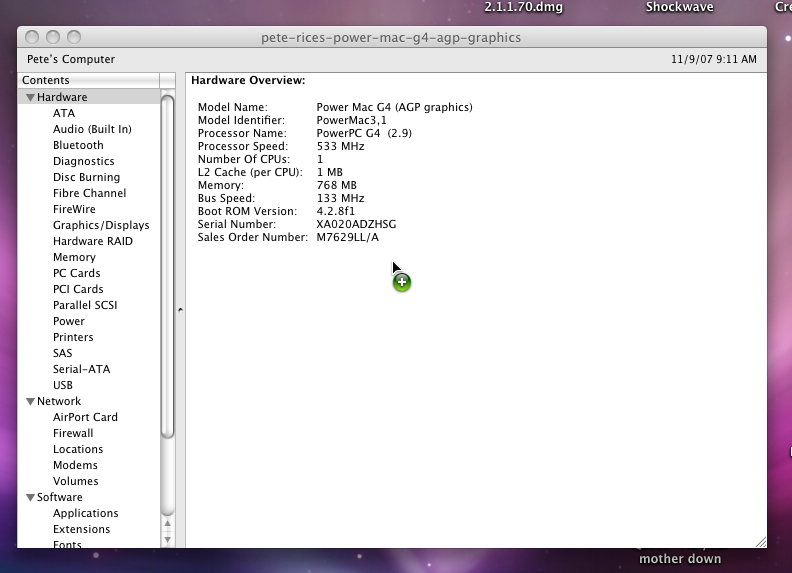Click the window title pete-rices-power-mac-g4-agp-graphics
This screenshot has width=792, height=573.
[391, 38]
